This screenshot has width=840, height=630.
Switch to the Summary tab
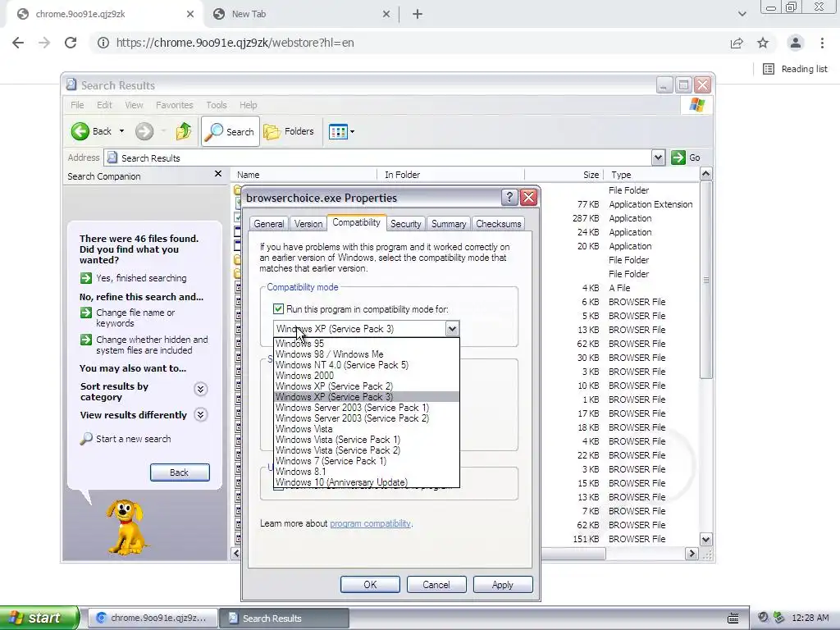449,224
